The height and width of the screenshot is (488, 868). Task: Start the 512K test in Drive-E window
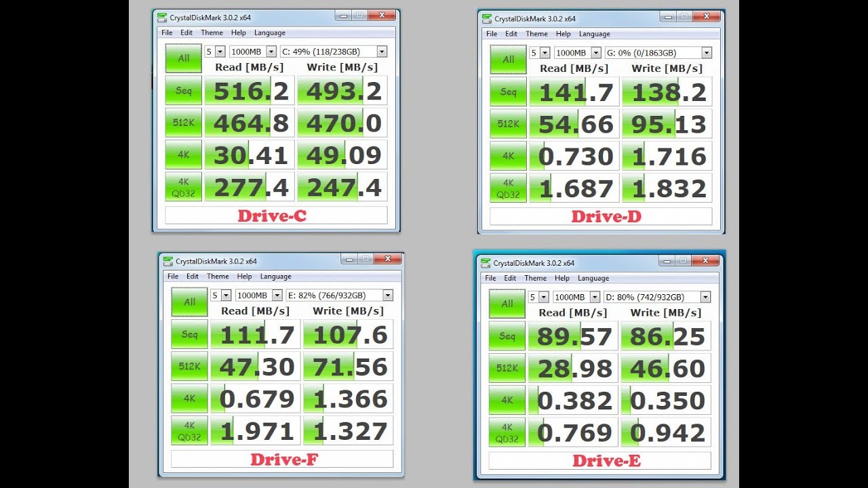[x=507, y=368]
